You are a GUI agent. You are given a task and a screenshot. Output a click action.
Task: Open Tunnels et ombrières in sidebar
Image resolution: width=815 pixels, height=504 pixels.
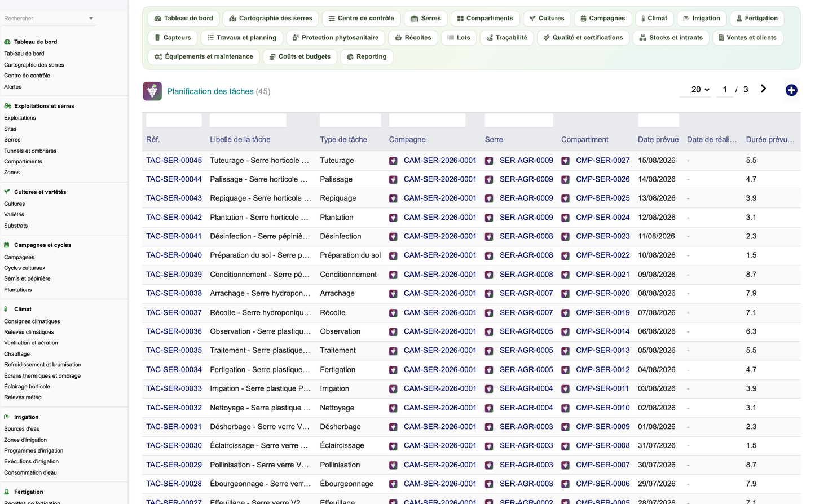click(x=30, y=151)
